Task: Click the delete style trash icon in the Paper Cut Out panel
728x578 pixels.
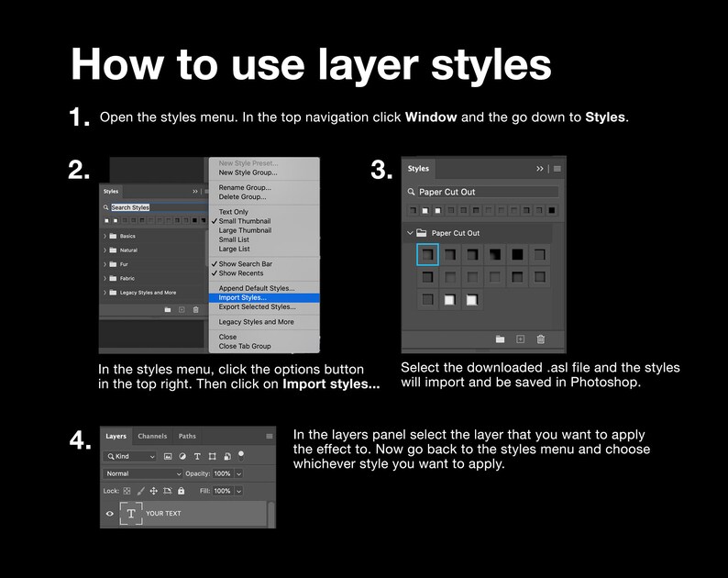Action: coord(541,339)
